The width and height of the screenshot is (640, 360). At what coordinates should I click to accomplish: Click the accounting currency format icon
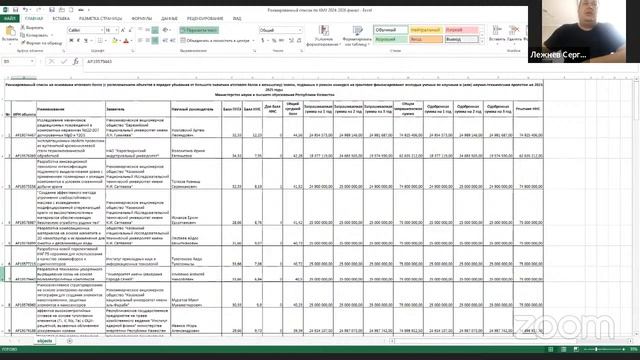coord(262,40)
